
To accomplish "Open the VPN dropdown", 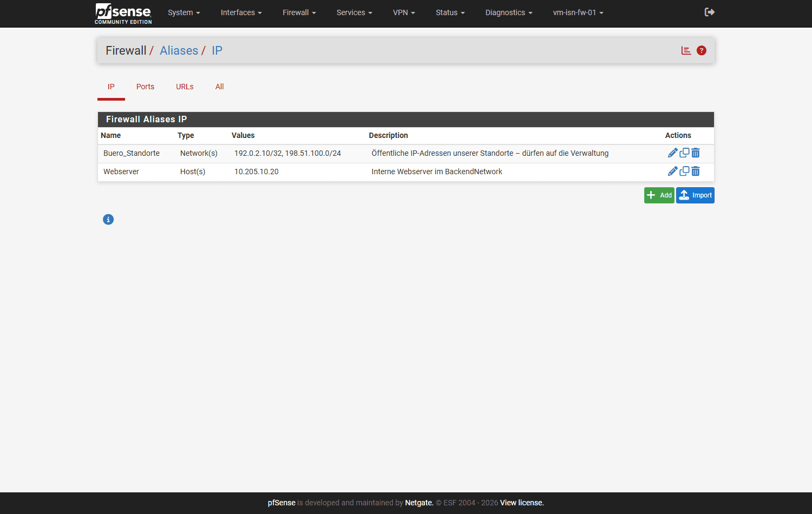I will click(404, 12).
